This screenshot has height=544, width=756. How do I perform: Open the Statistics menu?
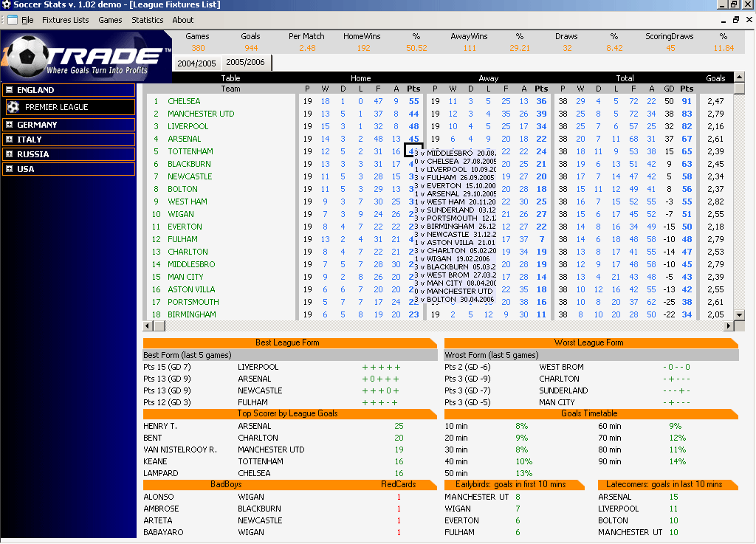147,20
